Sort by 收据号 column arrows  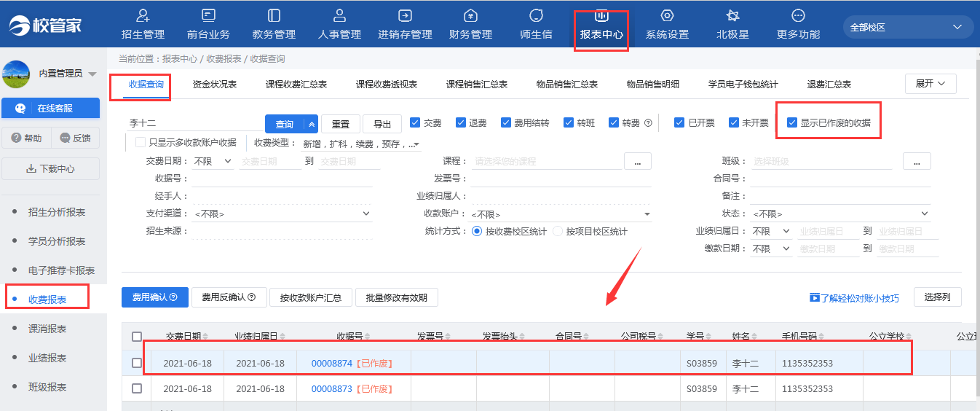pos(367,337)
